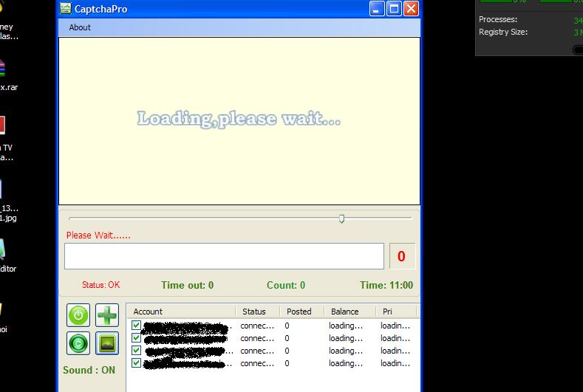Click the red Please Wait...... label

98,235
